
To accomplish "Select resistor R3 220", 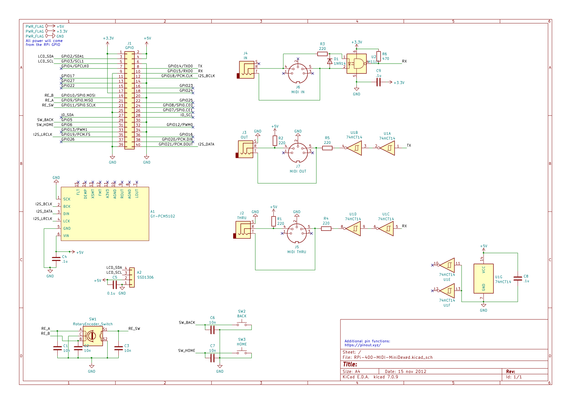I will (x=322, y=54).
